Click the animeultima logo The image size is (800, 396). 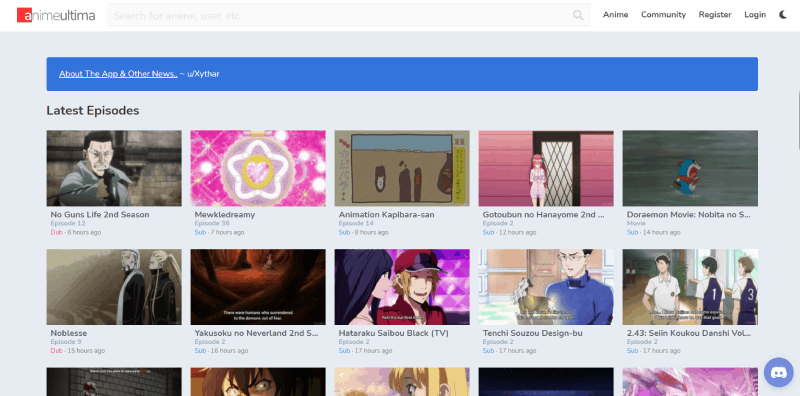[56, 15]
